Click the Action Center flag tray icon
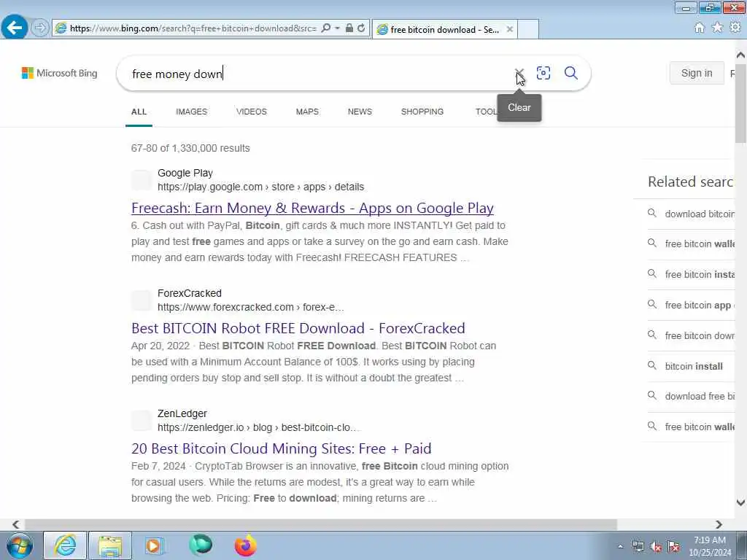This screenshot has height=560, width=747. click(673, 547)
